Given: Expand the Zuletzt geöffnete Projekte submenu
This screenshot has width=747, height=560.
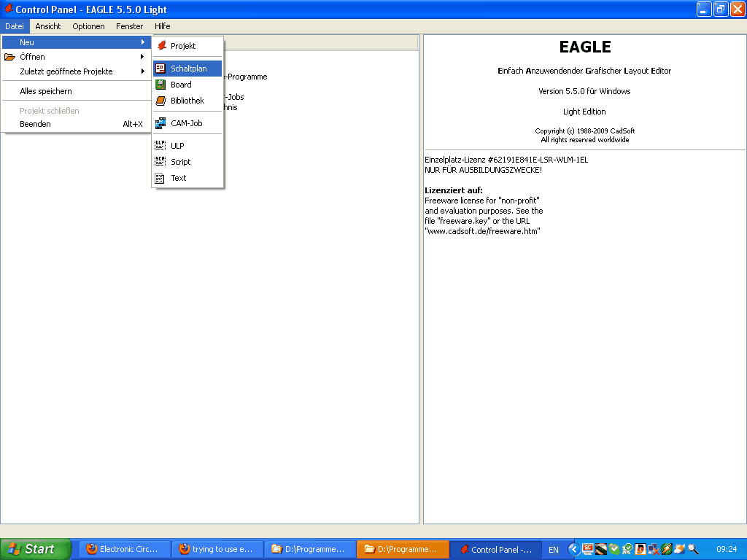Looking at the screenshot, I should tap(76, 71).
